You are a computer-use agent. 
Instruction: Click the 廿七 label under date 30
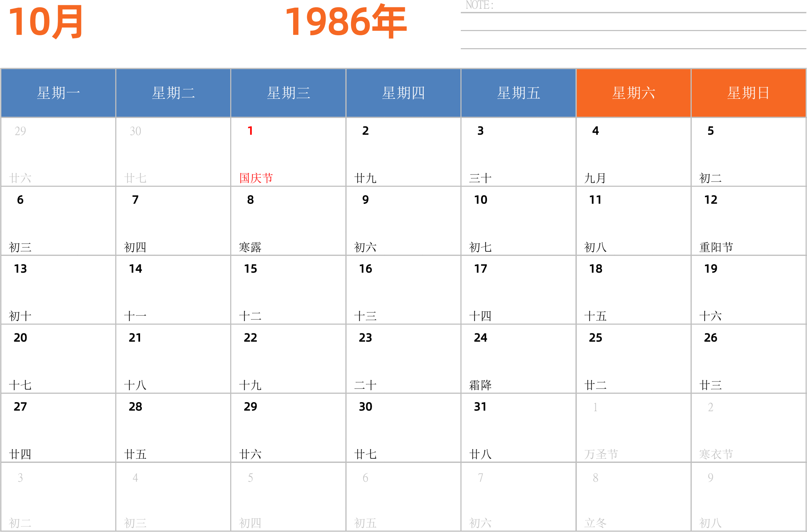point(365,454)
